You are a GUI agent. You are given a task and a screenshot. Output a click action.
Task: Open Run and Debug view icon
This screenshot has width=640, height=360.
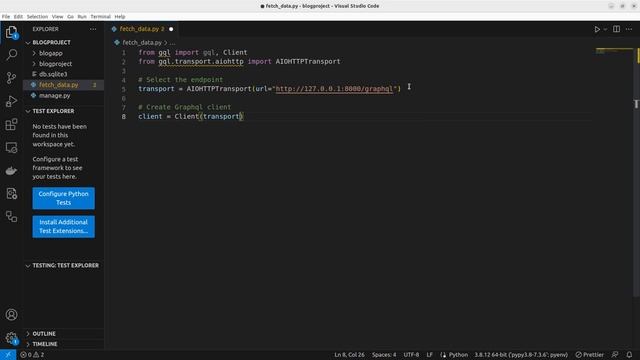click(11, 101)
